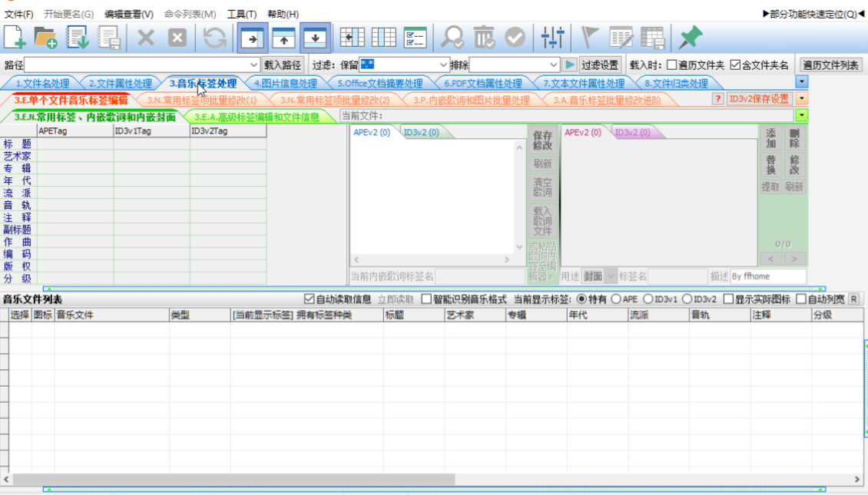Expand the 用途 封面 dropdown
Screen dimensions: 868x495
tap(611, 276)
